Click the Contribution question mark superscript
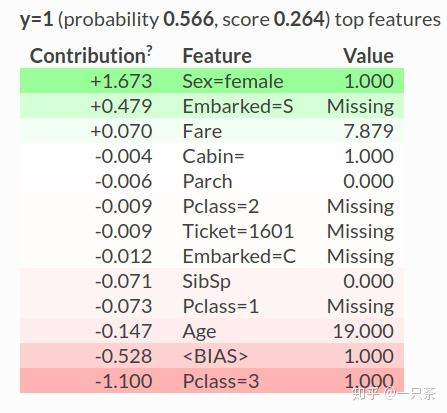 [149, 51]
